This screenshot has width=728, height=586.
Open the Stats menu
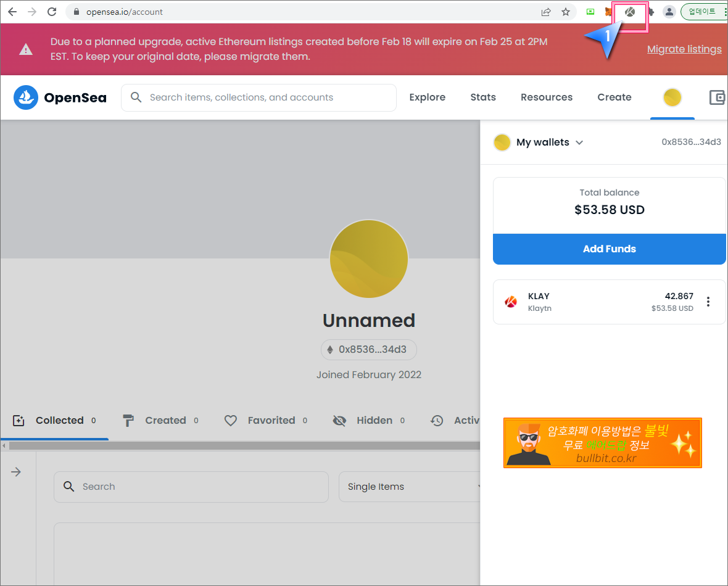tap(483, 97)
